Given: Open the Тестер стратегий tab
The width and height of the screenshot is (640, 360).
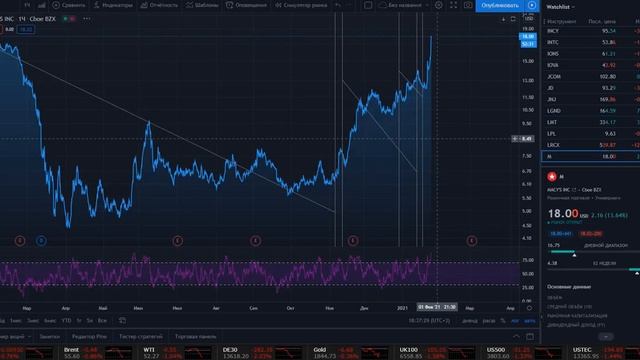Looking at the screenshot, I should coord(141,337).
